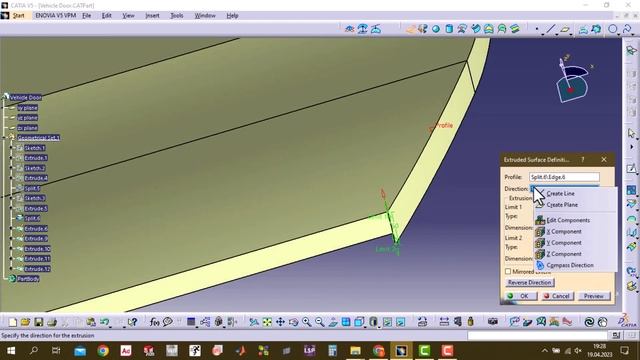Select the Line creation tool
This screenshot has width=640, height=360.
pyautogui.click(x=551, y=29)
